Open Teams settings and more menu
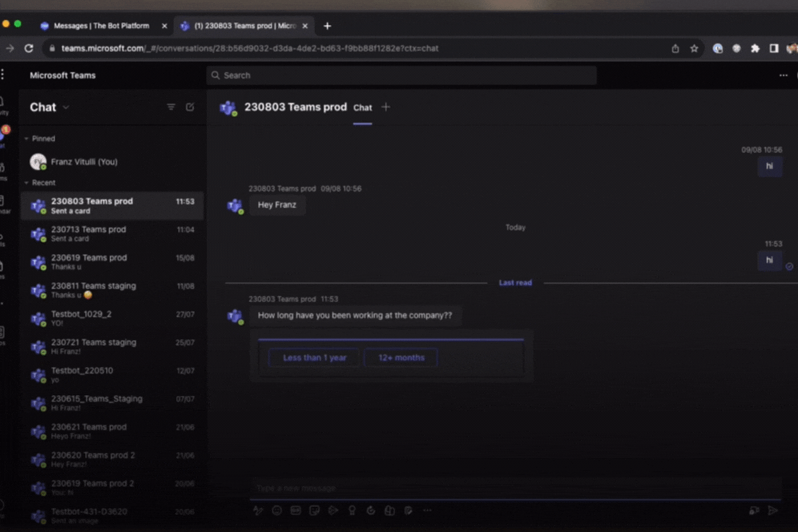The width and height of the screenshot is (798, 532). [x=783, y=75]
